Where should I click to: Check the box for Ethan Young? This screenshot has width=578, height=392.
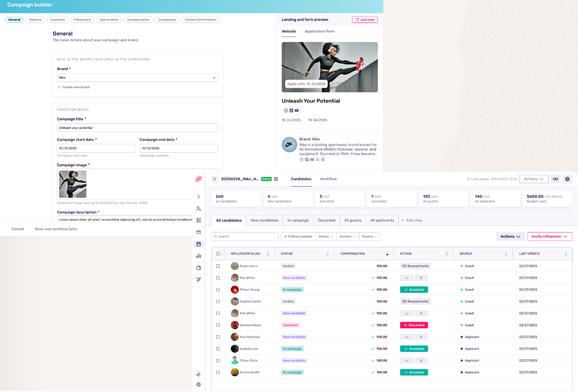pos(218,290)
